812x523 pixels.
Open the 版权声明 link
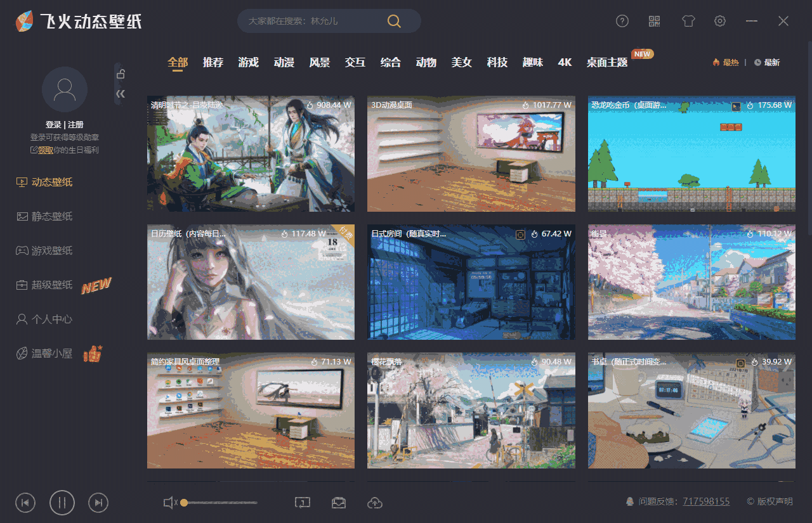coord(770,501)
